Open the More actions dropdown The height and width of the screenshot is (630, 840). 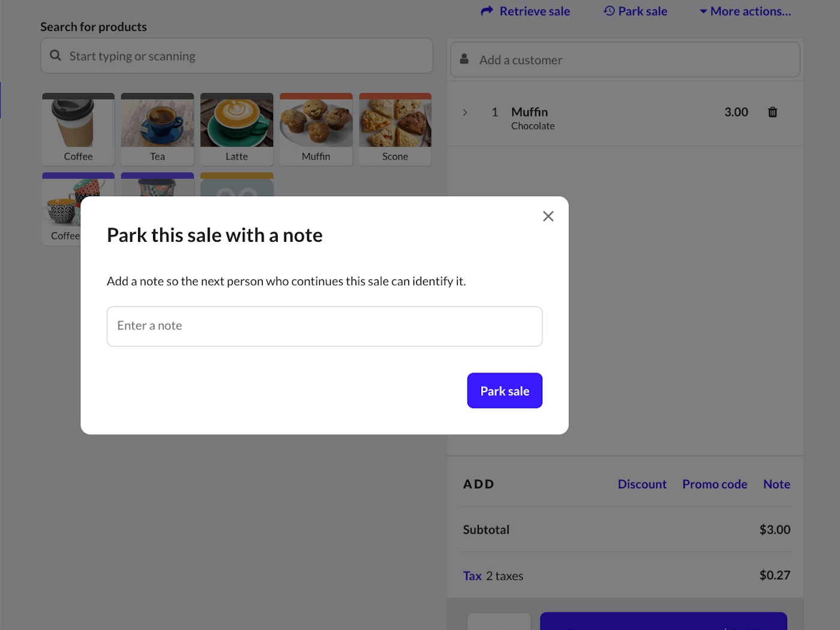[745, 11]
